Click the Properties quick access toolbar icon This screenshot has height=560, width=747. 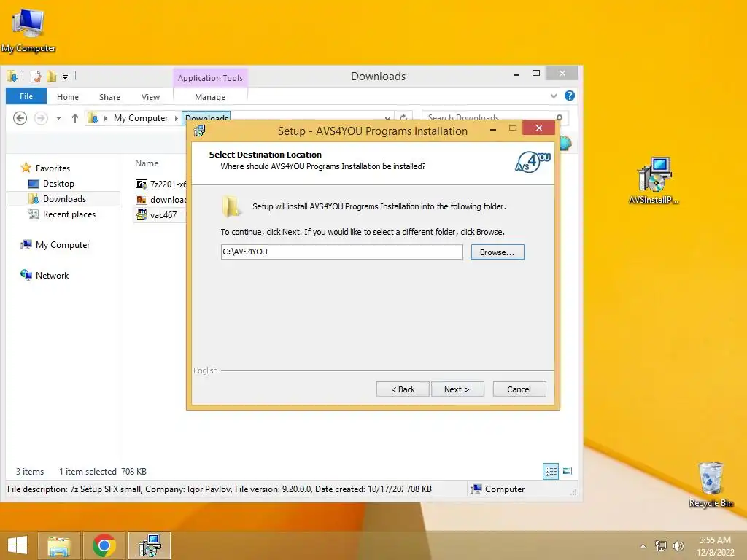point(36,76)
